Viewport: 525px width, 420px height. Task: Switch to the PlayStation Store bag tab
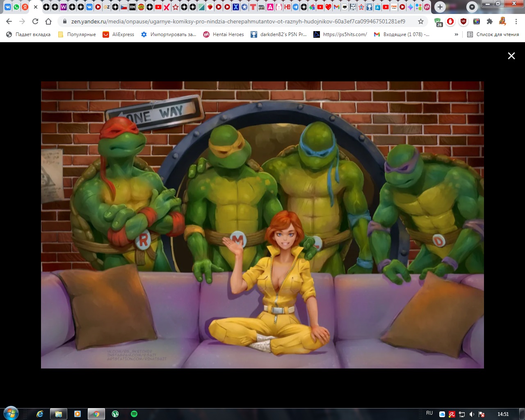tap(377, 7)
